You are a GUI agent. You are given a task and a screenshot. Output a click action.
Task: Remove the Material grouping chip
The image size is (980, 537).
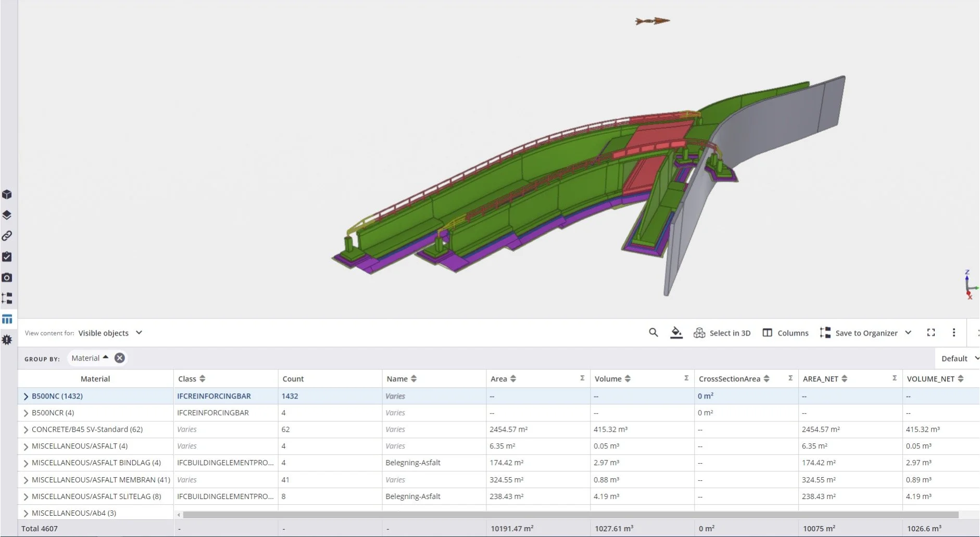point(119,357)
